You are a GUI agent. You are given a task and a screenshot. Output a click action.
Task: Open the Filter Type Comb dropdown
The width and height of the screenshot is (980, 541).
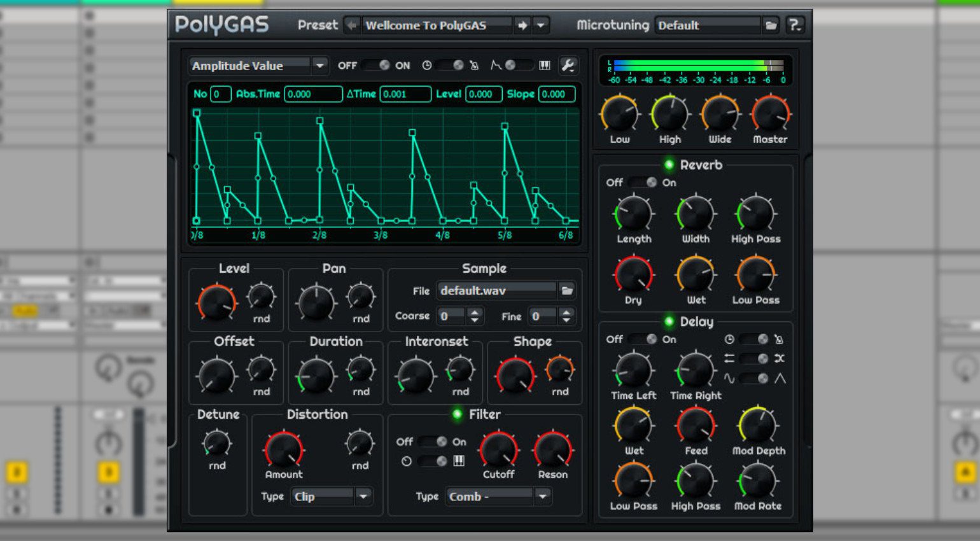pyautogui.click(x=499, y=496)
